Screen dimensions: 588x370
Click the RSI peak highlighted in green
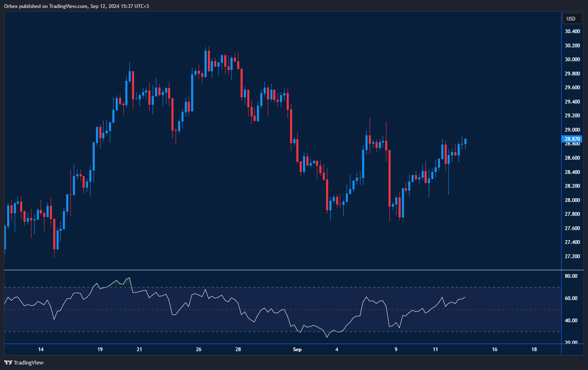pyautogui.click(x=128, y=280)
